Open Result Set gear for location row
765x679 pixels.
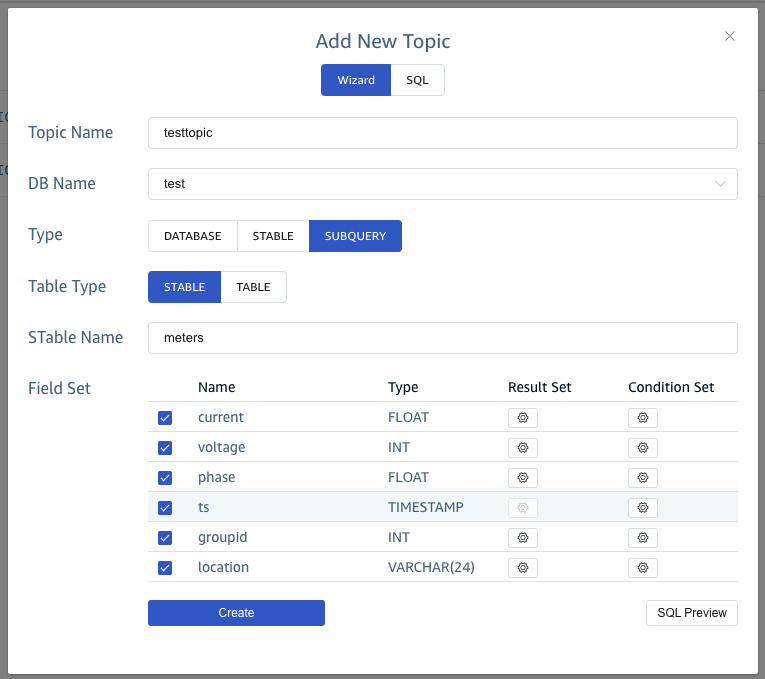click(x=522, y=567)
